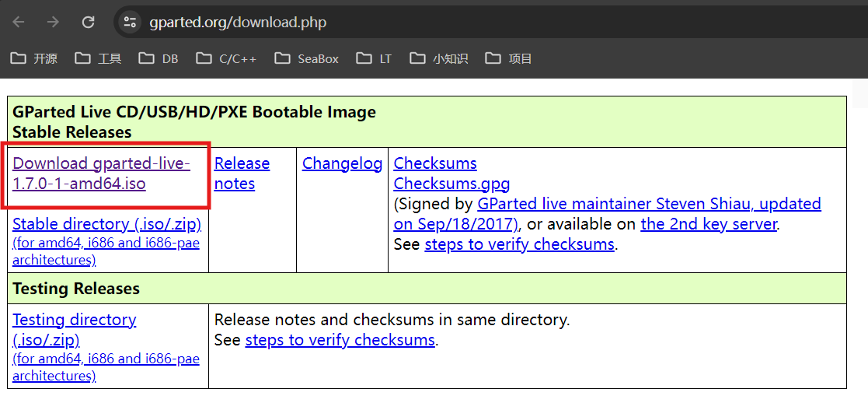Open the Changelog link
The width and height of the screenshot is (868, 403).
click(342, 163)
